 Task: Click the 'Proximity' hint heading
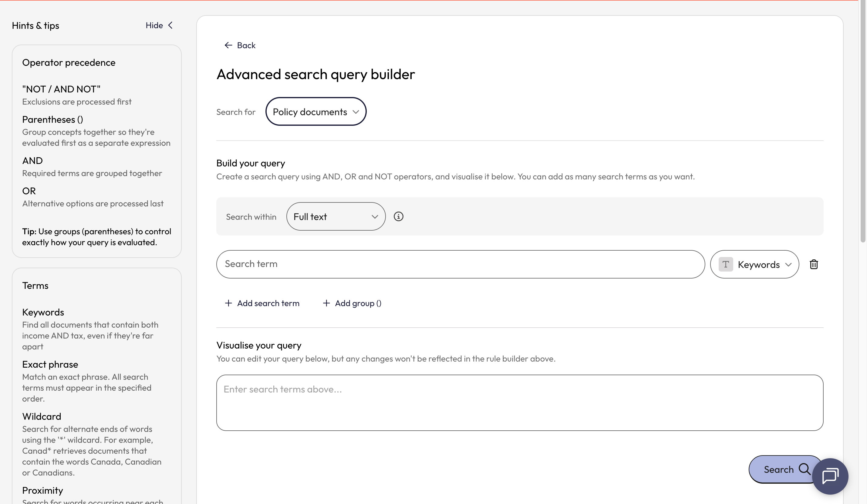(43, 490)
